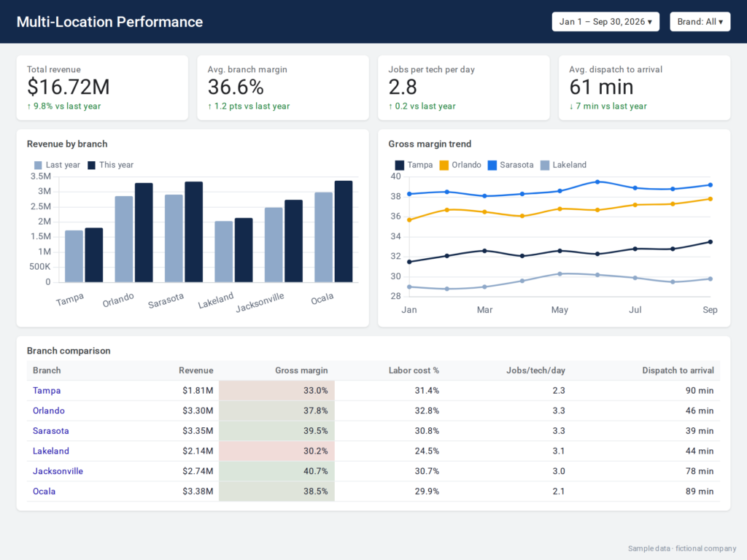Screen dimensions: 747x560
Task: Click Ocala's revenue value $3.38M
Action: pyautogui.click(x=198, y=491)
